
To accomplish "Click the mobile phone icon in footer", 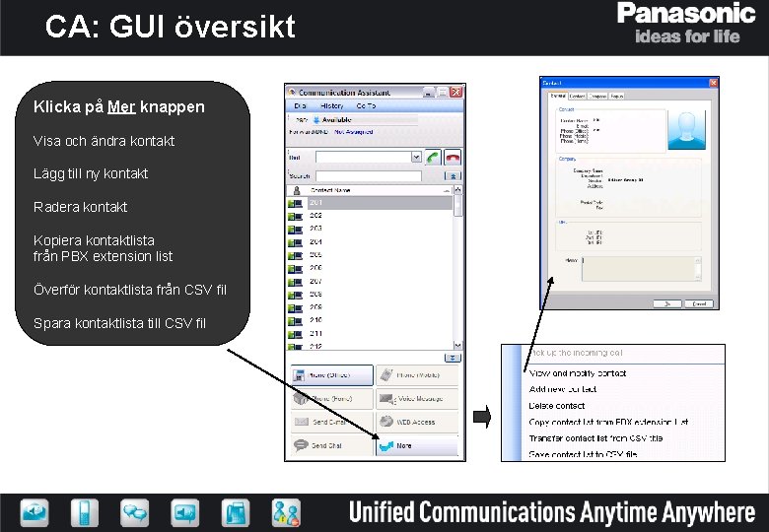I will [x=85, y=512].
